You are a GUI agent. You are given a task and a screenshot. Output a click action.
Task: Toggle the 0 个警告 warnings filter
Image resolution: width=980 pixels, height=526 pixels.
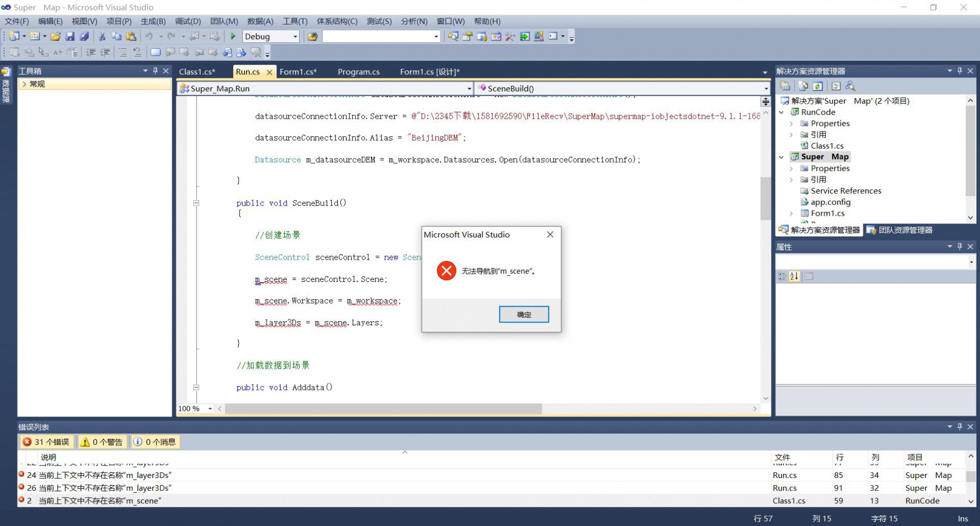102,442
